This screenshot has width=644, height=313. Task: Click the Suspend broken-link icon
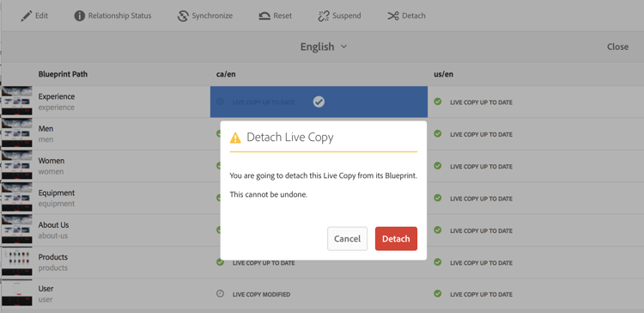(324, 16)
